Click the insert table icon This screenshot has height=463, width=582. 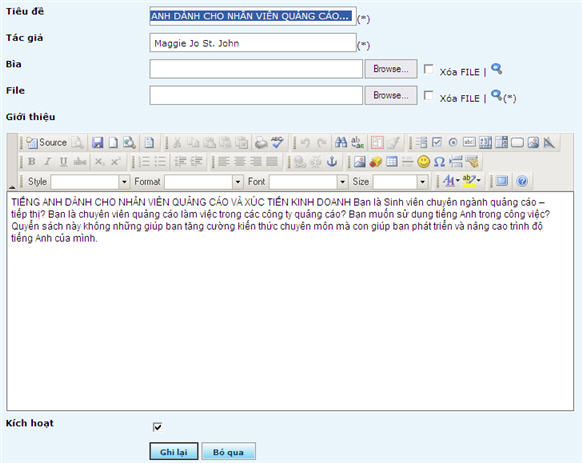392,162
